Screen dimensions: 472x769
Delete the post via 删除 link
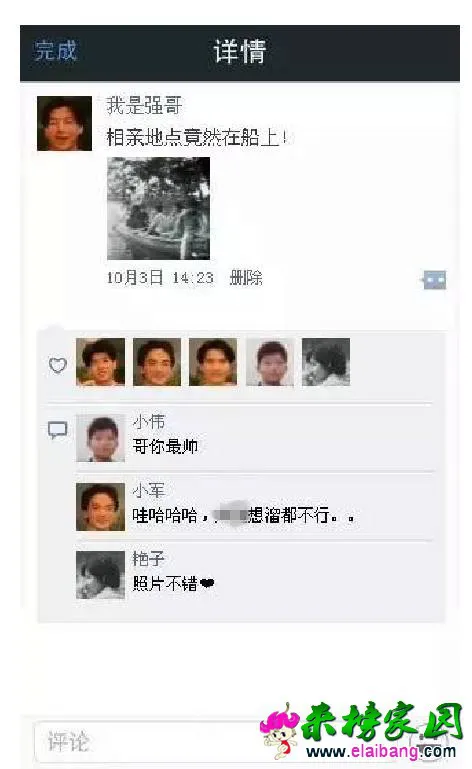pyautogui.click(x=246, y=278)
